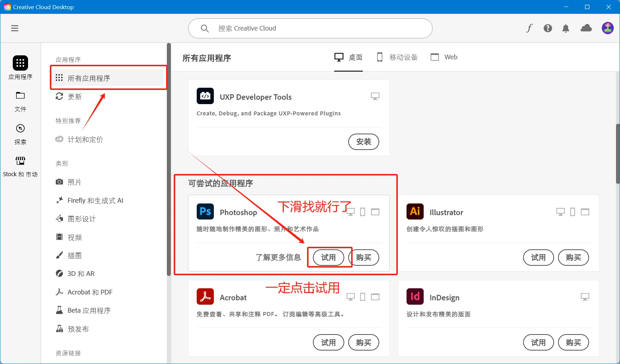This screenshot has height=364, width=620.
Task: Switch to the Web tab
Action: click(444, 57)
